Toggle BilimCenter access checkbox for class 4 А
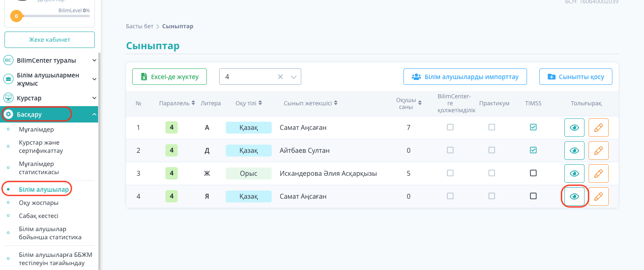 [x=450, y=127]
